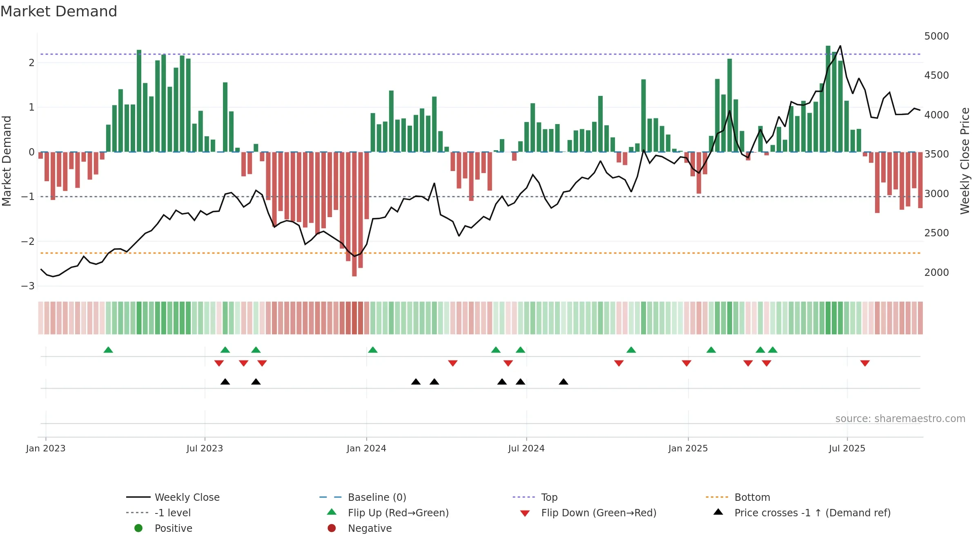Click the 5000 price axis tick
The width and height of the screenshot is (980, 551).
click(x=937, y=36)
